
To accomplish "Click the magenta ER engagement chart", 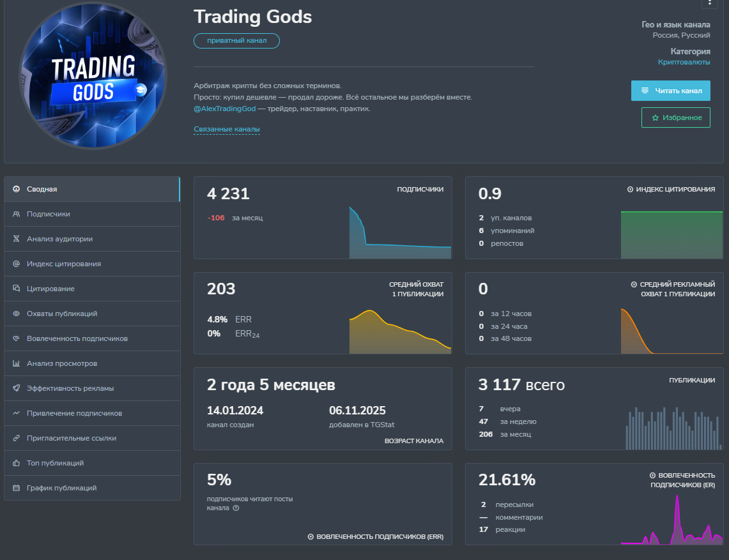I will click(671, 519).
